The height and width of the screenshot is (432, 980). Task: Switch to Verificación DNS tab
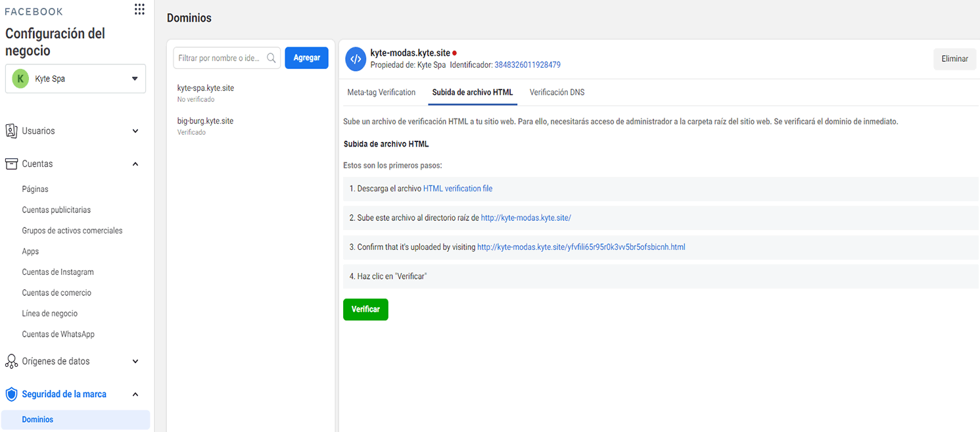click(557, 92)
